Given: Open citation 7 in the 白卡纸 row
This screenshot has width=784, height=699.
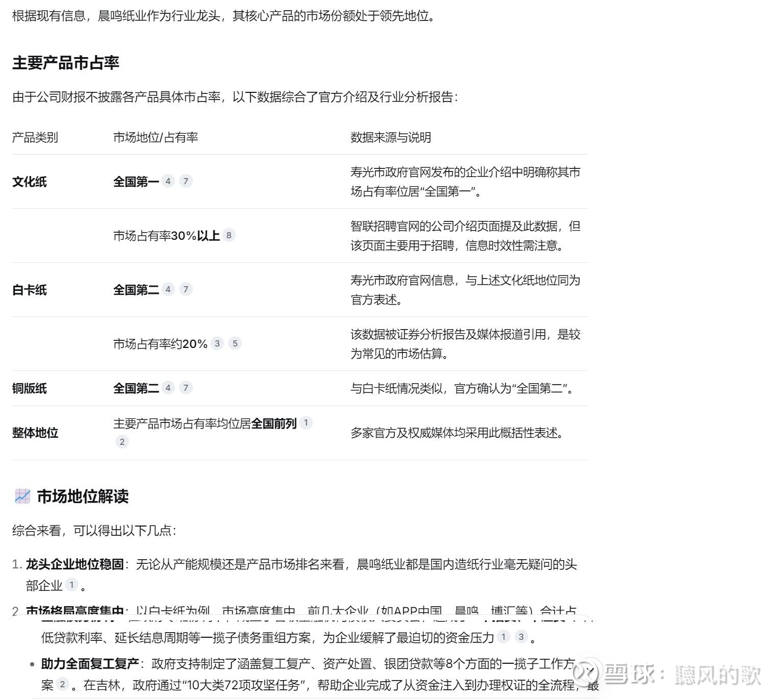Looking at the screenshot, I should 186,289.
